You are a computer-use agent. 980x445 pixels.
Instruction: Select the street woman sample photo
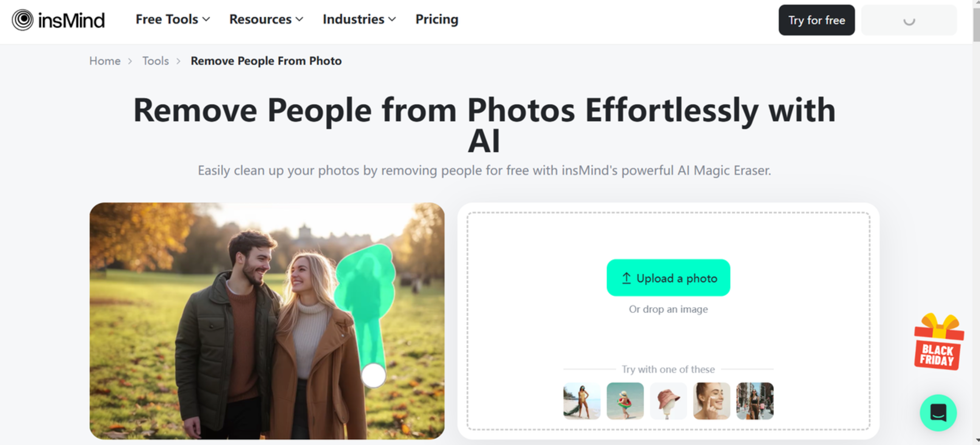[x=754, y=401]
